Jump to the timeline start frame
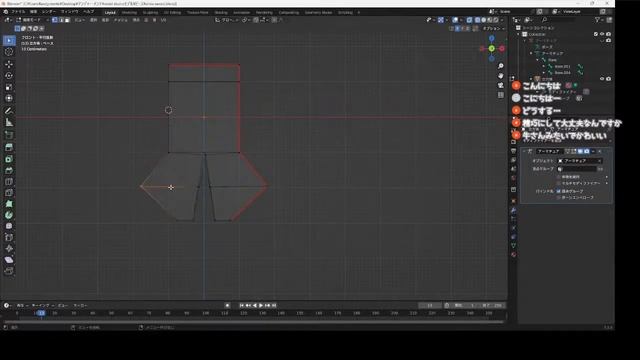This screenshot has width=640, height=360. tap(242, 305)
